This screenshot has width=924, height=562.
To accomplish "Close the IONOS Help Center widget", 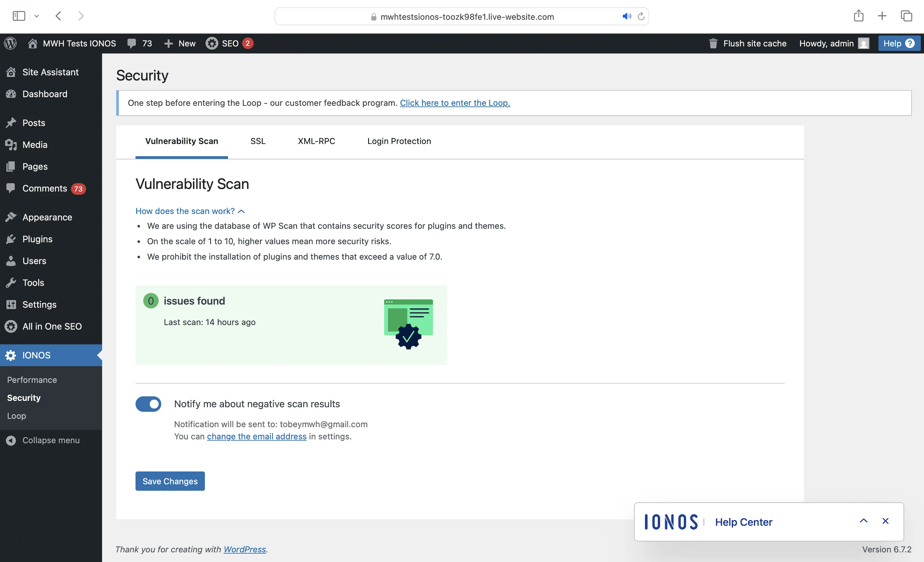I will click(x=885, y=521).
